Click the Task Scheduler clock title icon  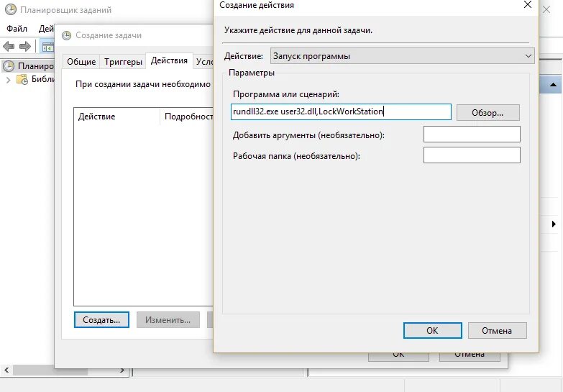(11, 9)
